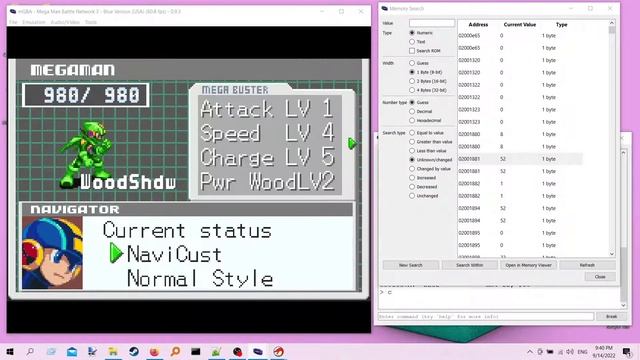This screenshot has width=640, height=360.
Task: Select the Guess width radio button
Action: pyautogui.click(x=412, y=63)
